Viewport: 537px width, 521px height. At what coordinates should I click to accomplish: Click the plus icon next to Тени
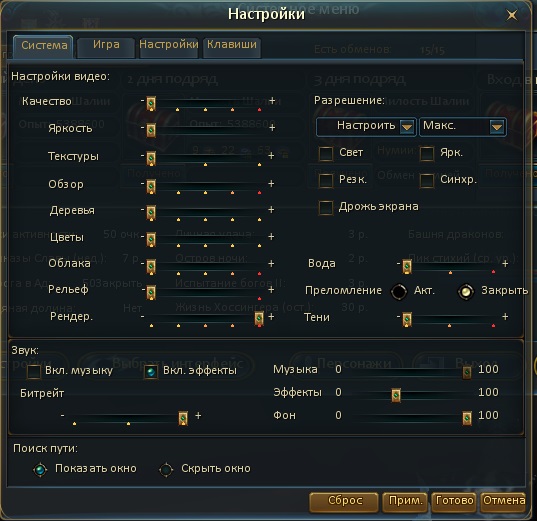click(505, 317)
